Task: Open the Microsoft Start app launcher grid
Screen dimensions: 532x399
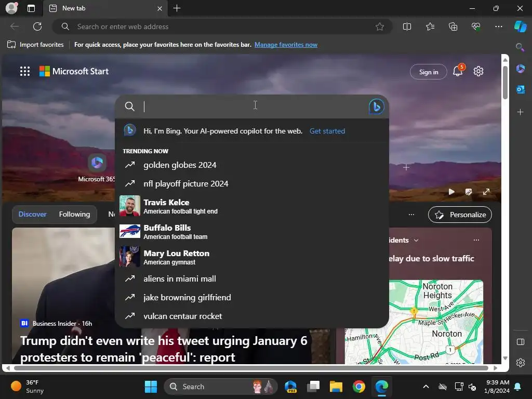Action: pyautogui.click(x=25, y=71)
